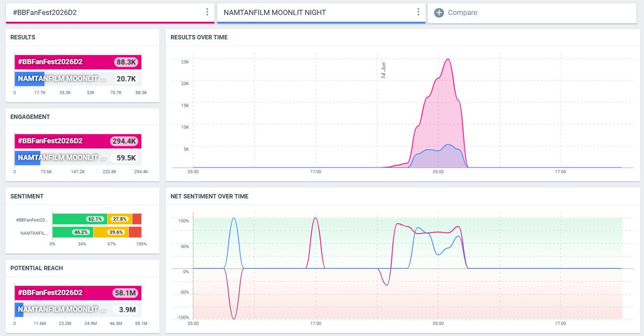
Task: Click the 59.5K engagement value
Action: coord(126,158)
